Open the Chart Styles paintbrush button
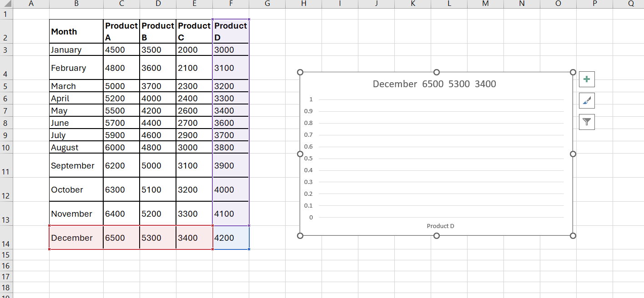Image resolution: width=644 pixels, height=298 pixels. click(x=587, y=100)
